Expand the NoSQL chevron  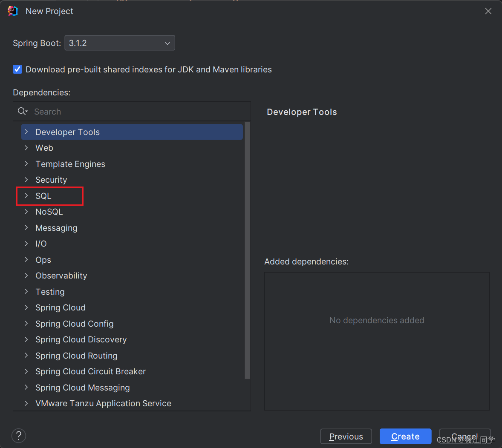(x=26, y=212)
